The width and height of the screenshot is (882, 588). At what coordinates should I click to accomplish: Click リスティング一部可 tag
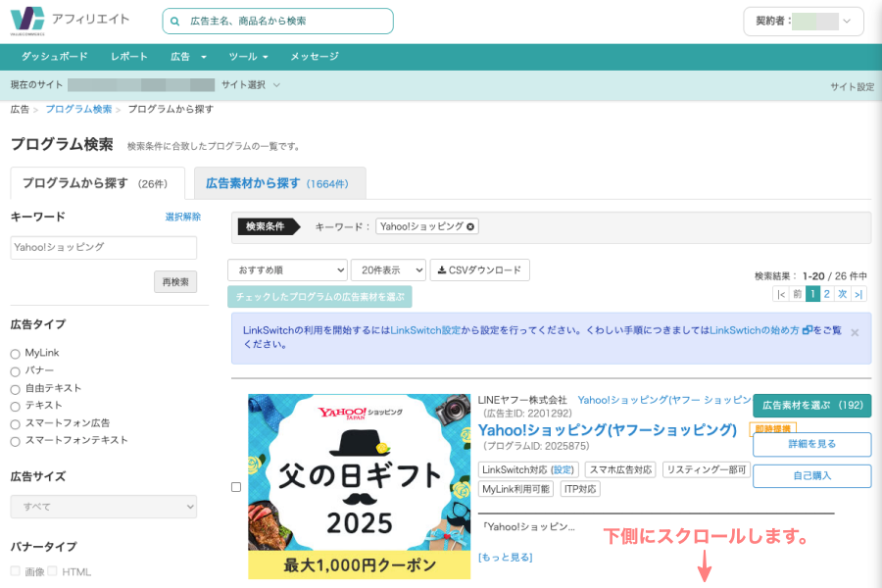click(x=707, y=469)
